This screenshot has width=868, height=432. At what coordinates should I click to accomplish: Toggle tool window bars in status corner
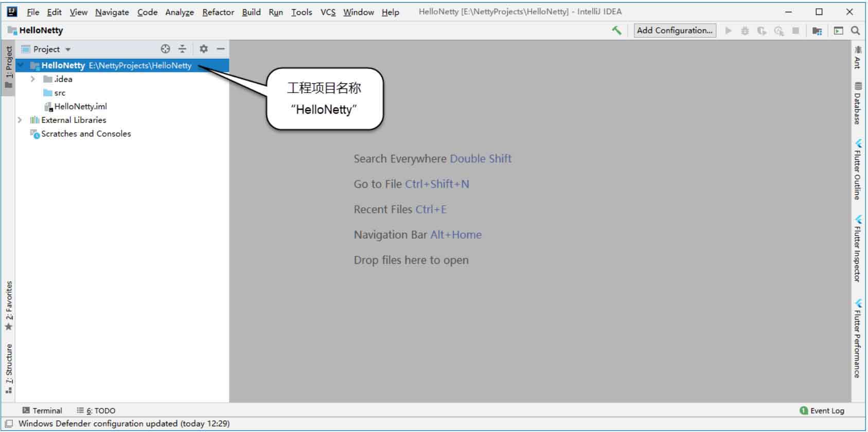click(9, 424)
